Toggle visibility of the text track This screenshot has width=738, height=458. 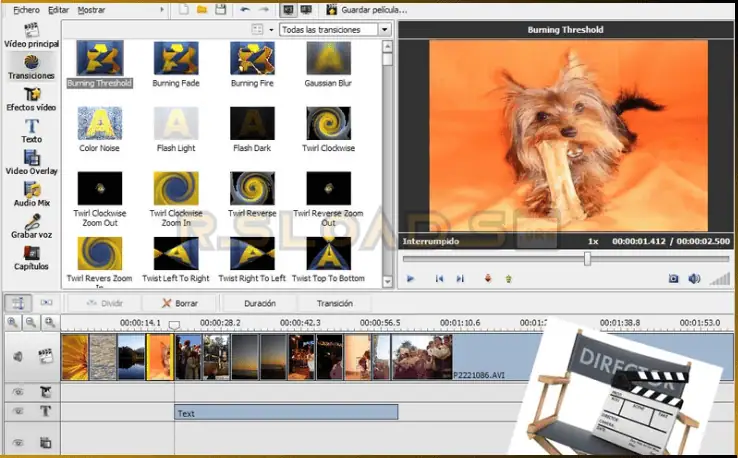coord(18,412)
